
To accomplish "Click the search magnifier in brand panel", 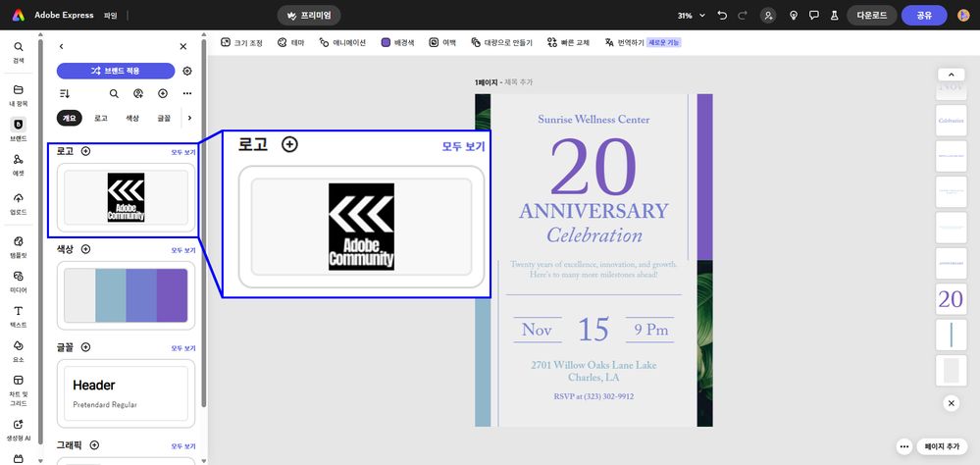I will click(114, 94).
